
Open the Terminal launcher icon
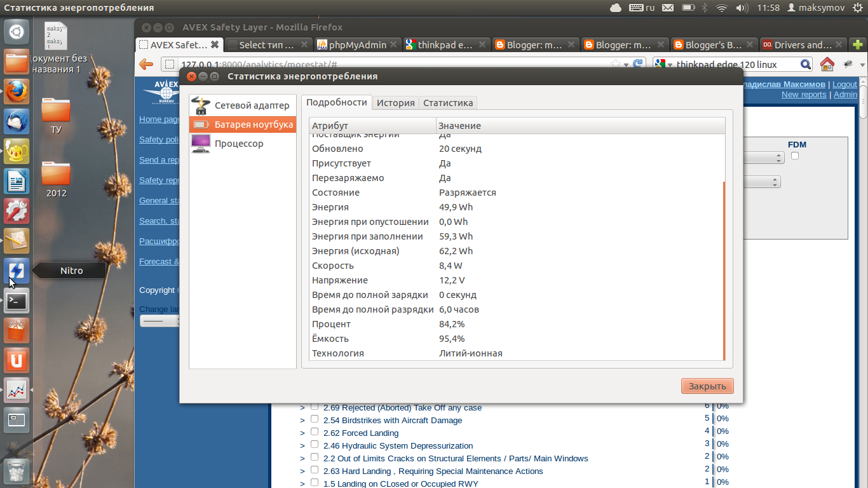[17, 301]
